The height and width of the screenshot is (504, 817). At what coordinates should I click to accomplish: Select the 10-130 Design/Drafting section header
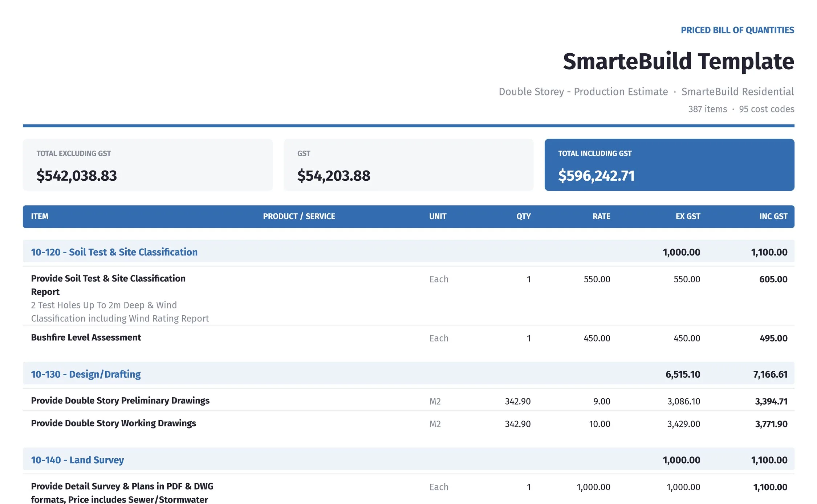coord(408,373)
